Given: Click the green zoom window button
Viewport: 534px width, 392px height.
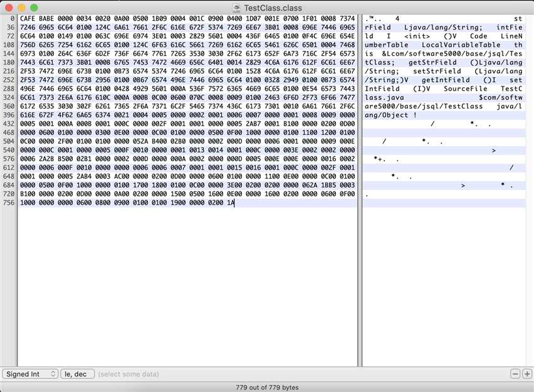Looking at the screenshot, I should [x=34, y=8].
